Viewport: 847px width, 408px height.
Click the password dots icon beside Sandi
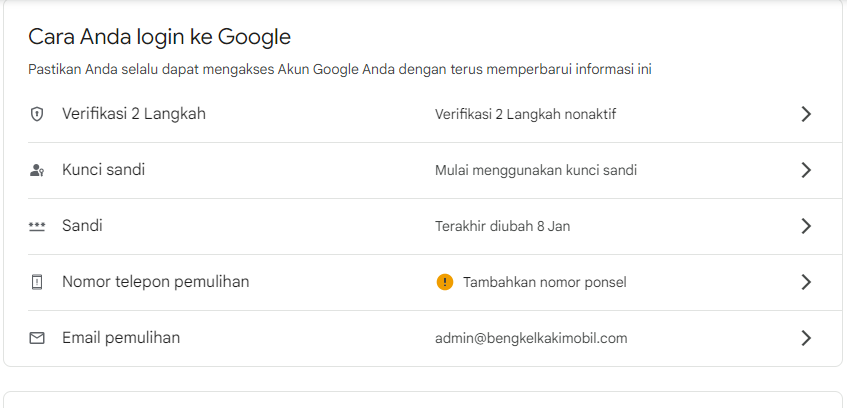(37, 226)
